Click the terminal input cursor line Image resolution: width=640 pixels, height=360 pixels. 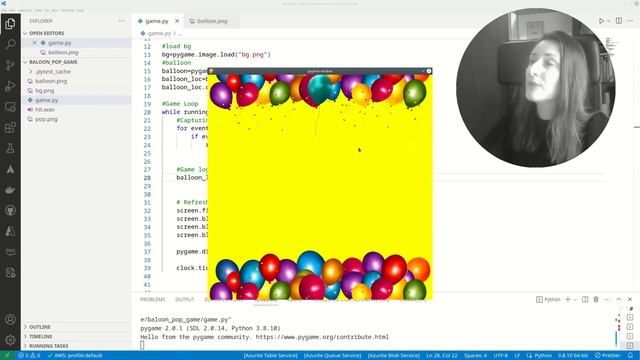(142, 345)
